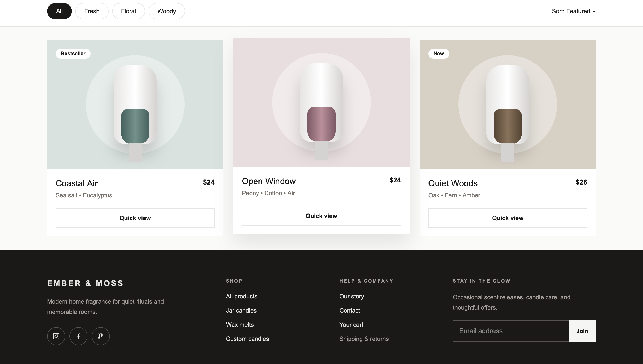Click the Quiet Woods product title

453,183
